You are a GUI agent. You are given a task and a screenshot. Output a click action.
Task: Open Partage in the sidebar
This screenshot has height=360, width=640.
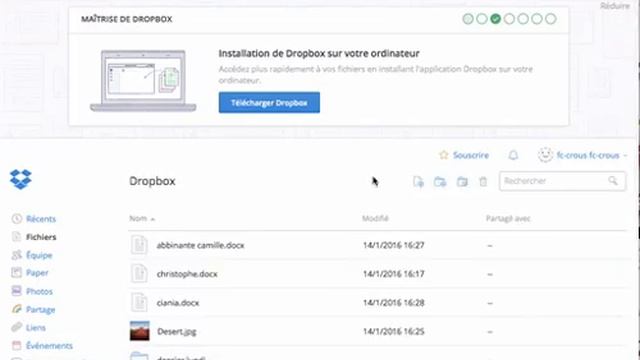40,309
